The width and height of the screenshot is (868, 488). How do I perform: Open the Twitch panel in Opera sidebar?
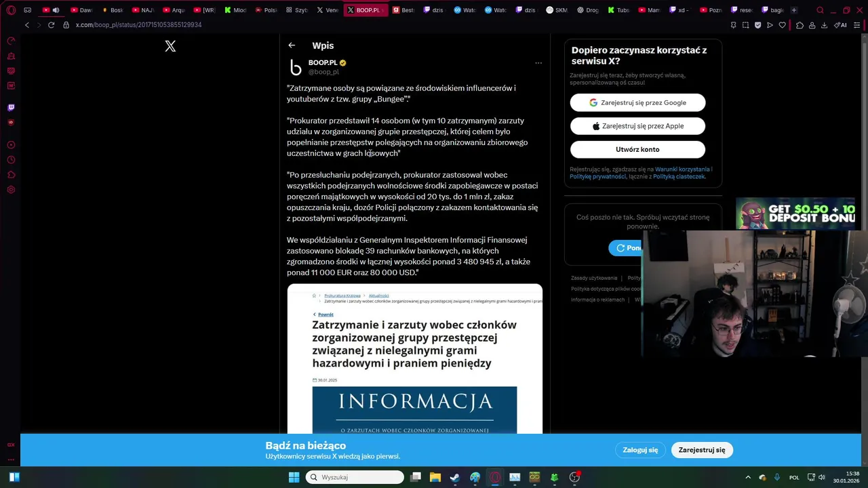11,108
